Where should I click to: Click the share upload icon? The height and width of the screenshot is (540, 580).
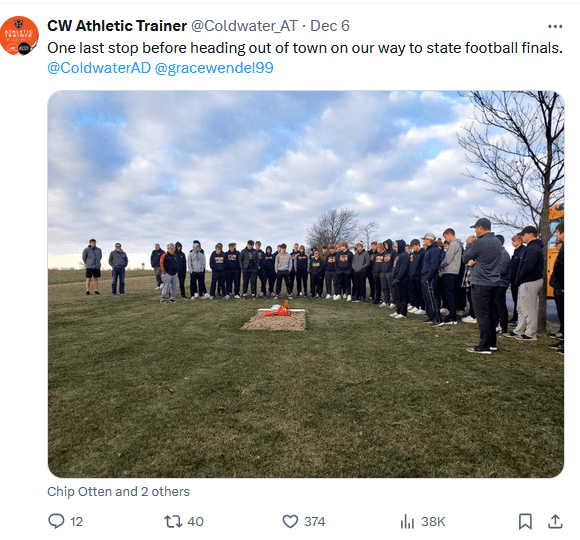pyautogui.click(x=555, y=521)
